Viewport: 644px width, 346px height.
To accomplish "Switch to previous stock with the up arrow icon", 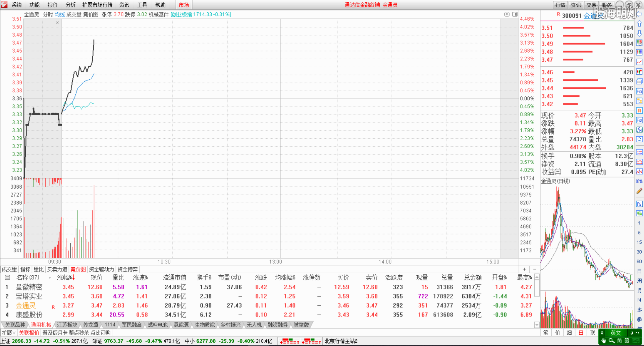I will [x=639, y=24].
